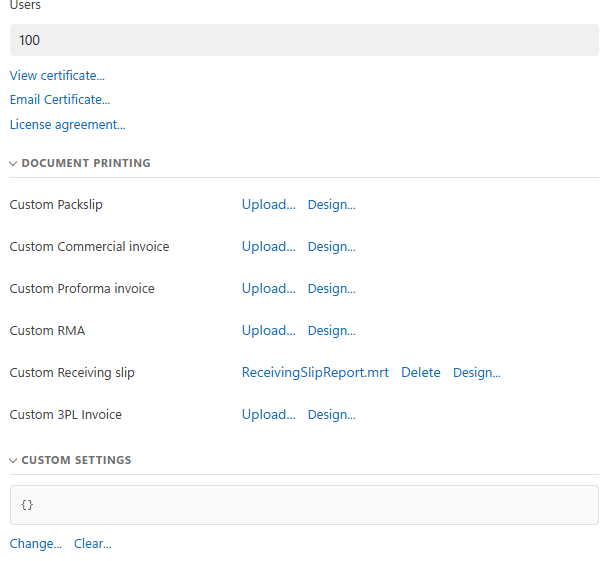Select the Custom Packslip label

[56, 205]
